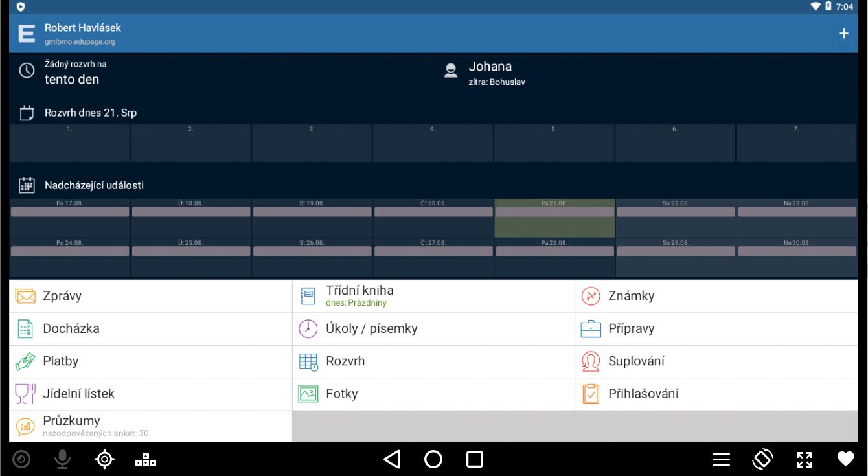Tap the Úkoly / písemky clock icon

(308, 329)
